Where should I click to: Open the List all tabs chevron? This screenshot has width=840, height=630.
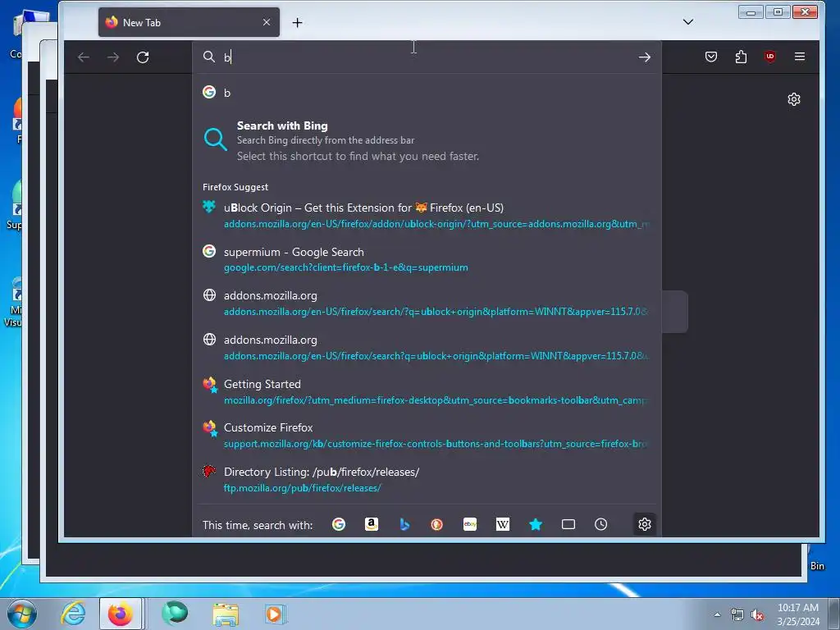click(x=688, y=22)
